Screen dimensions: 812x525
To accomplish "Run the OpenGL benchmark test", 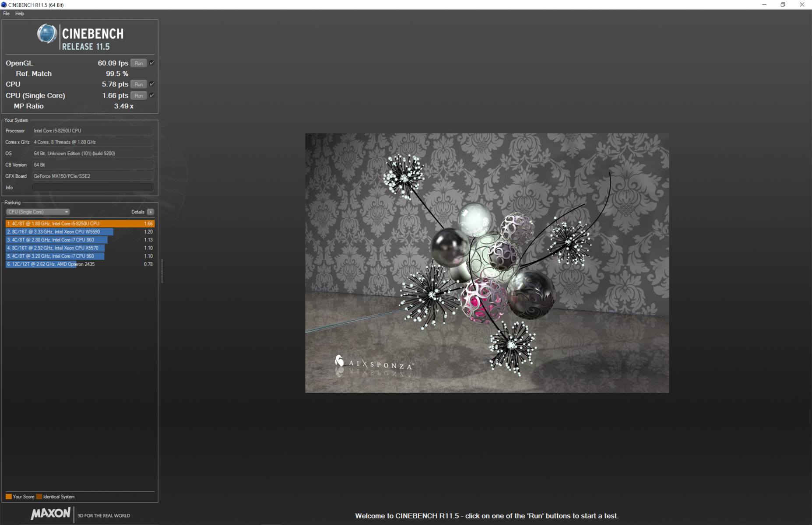I will 139,63.
